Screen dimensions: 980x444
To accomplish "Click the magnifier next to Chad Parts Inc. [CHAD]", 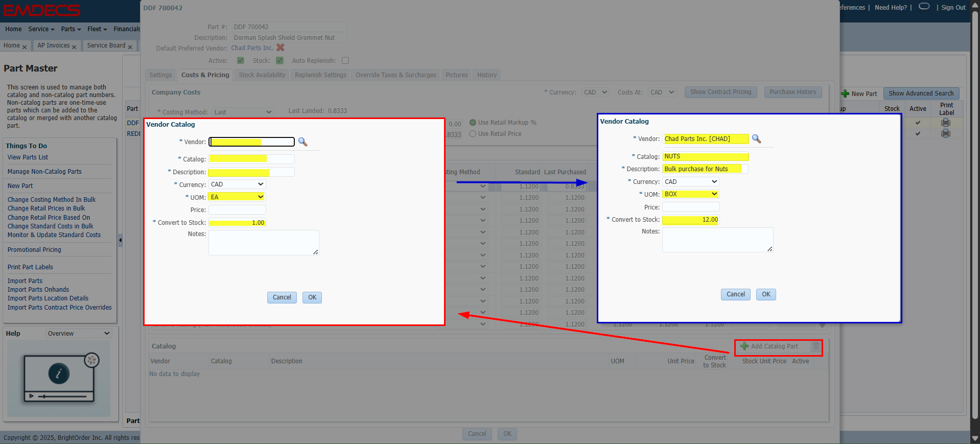I will click(x=756, y=139).
